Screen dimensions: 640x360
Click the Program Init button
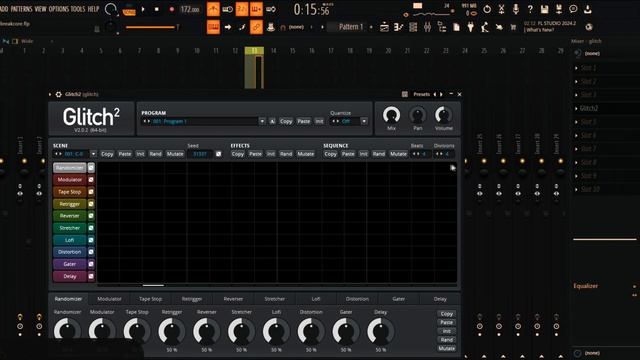[319, 121]
